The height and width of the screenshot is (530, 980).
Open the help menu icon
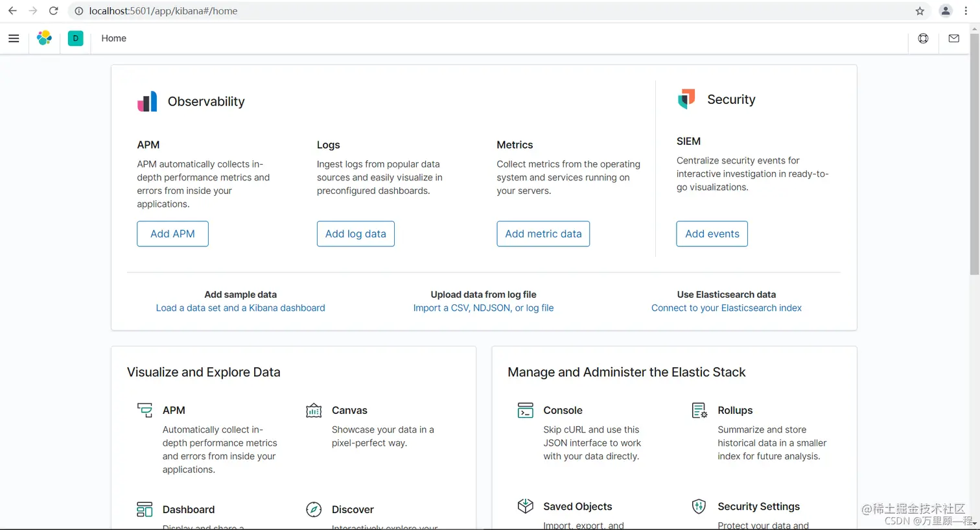tap(923, 38)
